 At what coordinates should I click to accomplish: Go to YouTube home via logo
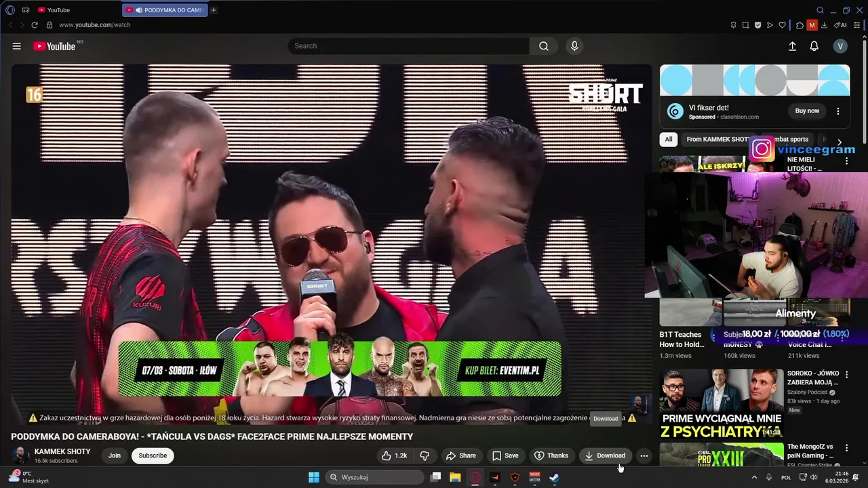pos(54,46)
